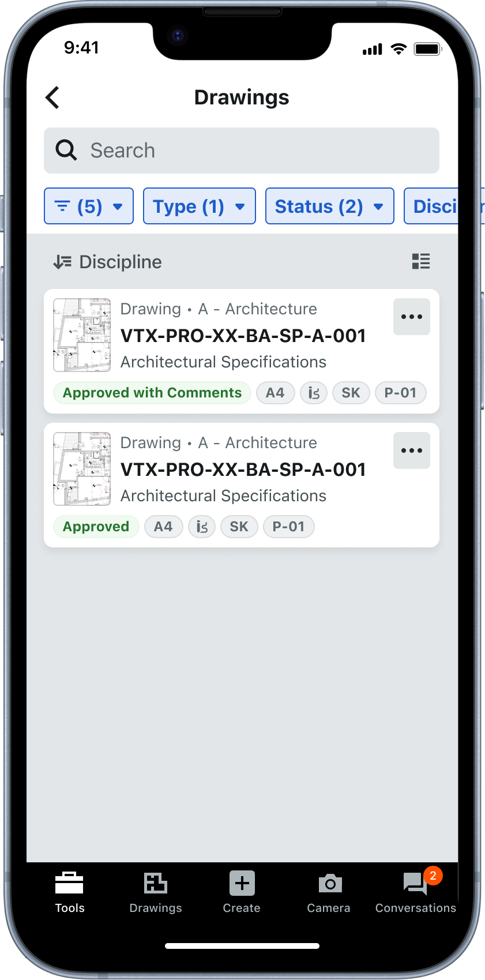Tap the Create plus icon
This screenshot has height=980, width=485.
coord(242,883)
